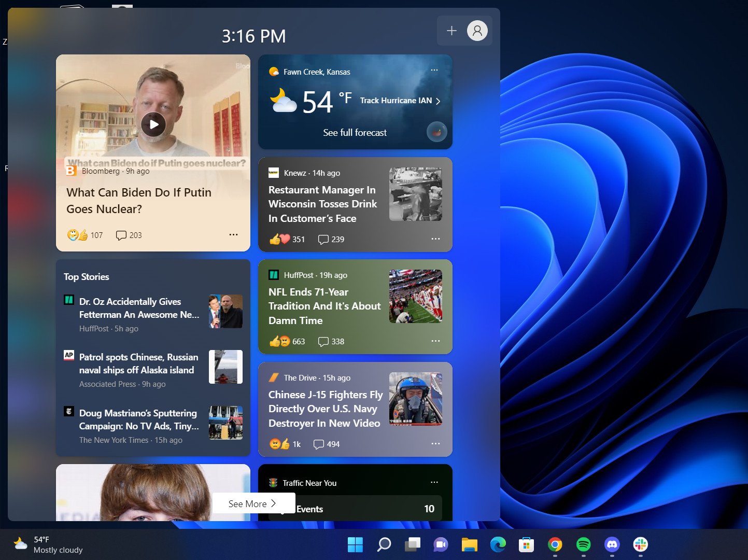Click the plus icon to add a widget
This screenshot has height=560, width=748.
tap(451, 31)
